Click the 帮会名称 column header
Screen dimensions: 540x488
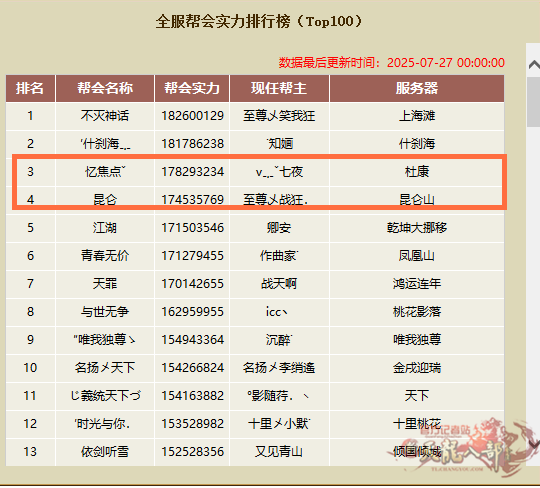pyautogui.click(x=105, y=89)
